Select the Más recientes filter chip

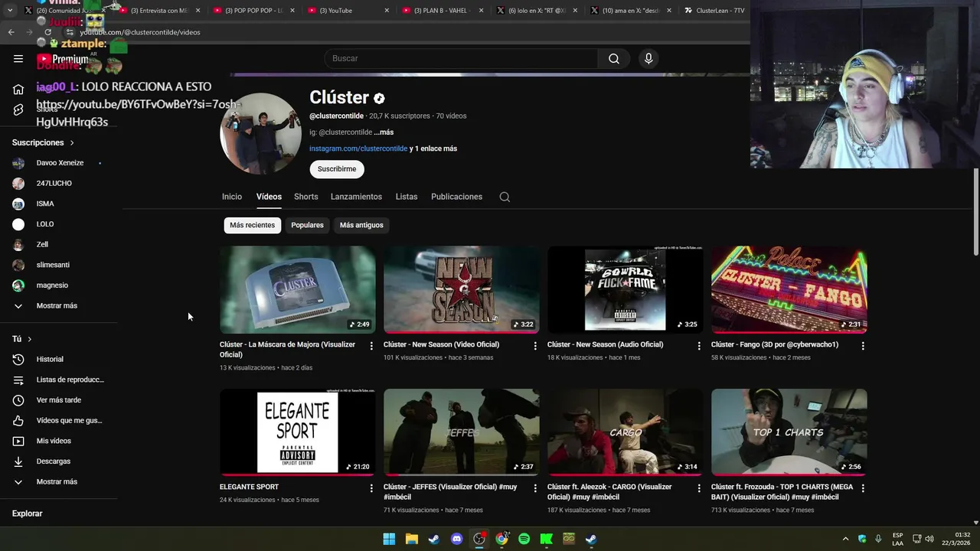tap(252, 225)
